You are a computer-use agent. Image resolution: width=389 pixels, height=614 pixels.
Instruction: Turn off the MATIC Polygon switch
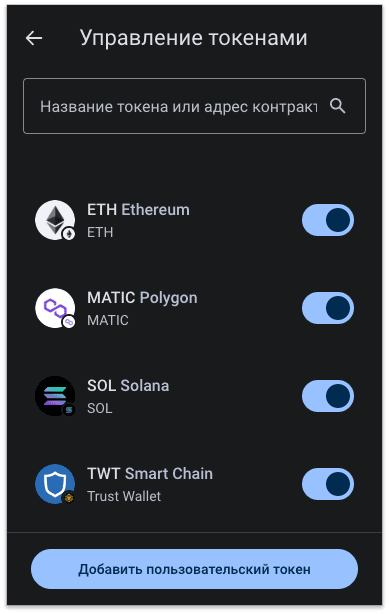pyautogui.click(x=328, y=308)
